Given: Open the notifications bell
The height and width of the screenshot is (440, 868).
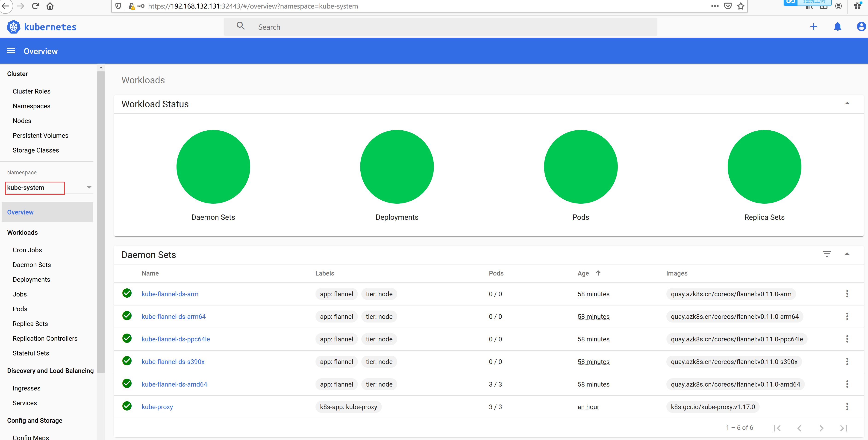Looking at the screenshot, I should coord(837,27).
